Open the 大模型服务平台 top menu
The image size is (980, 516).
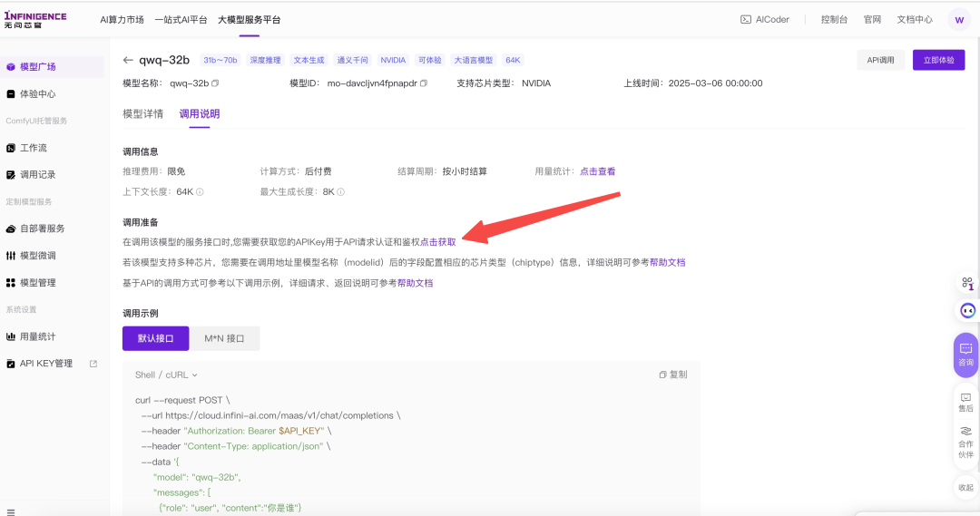point(249,20)
